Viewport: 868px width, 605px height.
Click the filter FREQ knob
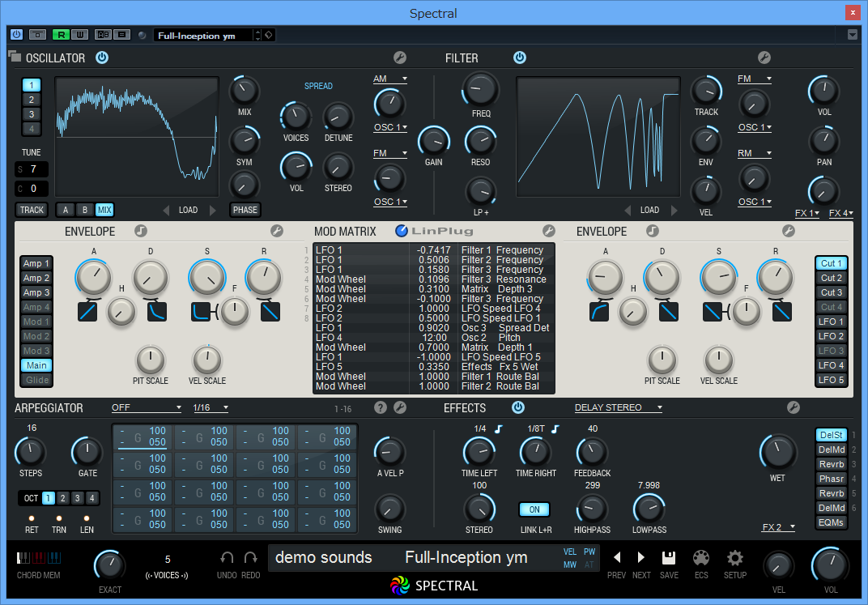[481, 88]
